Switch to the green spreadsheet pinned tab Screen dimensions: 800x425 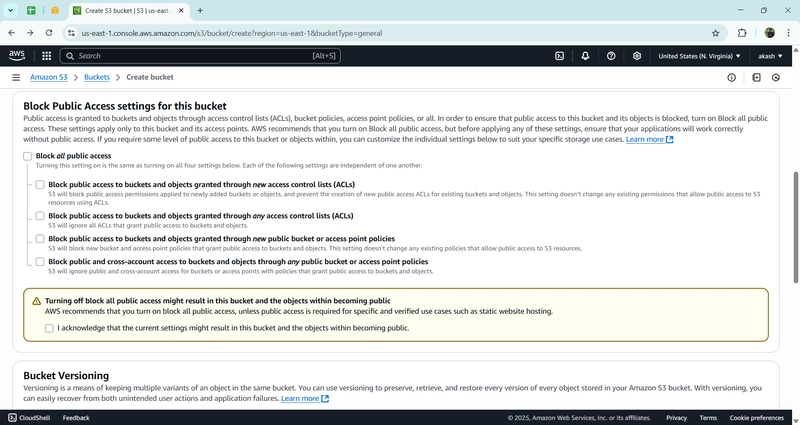(x=31, y=10)
